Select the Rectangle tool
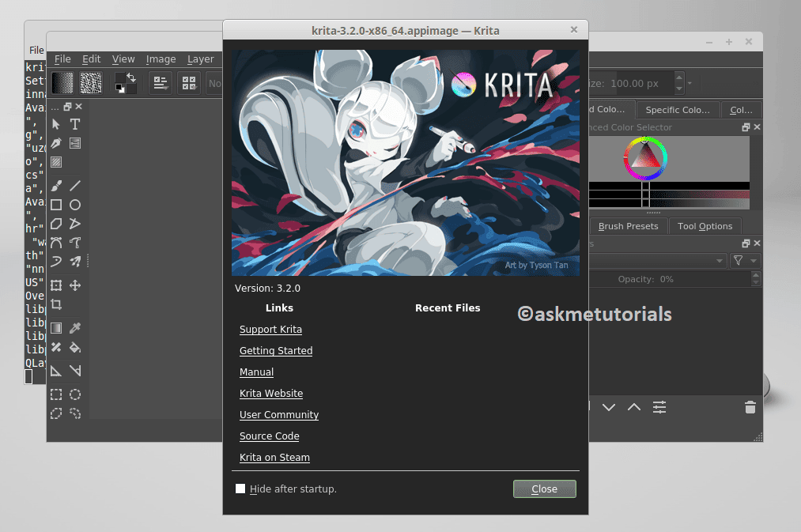The image size is (801, 532). [x=56, y=205]
